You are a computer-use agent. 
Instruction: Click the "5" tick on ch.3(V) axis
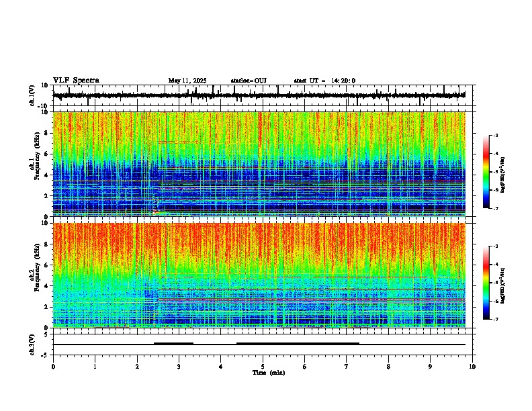click(46, 334)
